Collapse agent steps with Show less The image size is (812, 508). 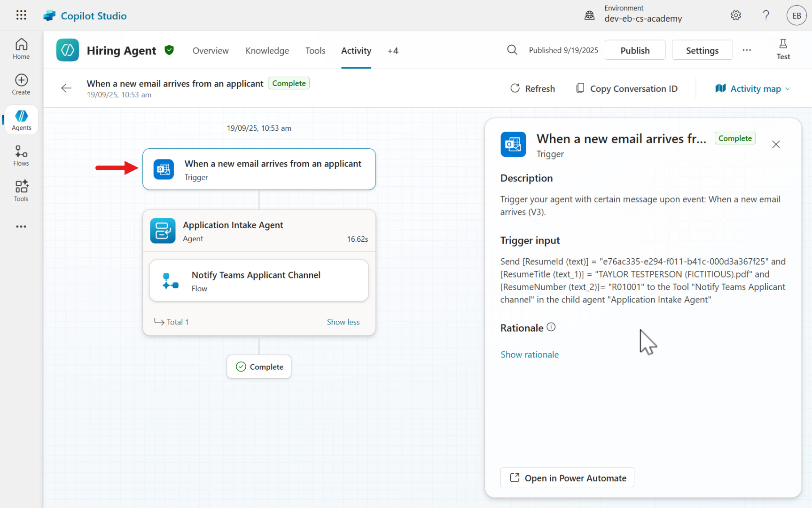(x=343, y=322)
